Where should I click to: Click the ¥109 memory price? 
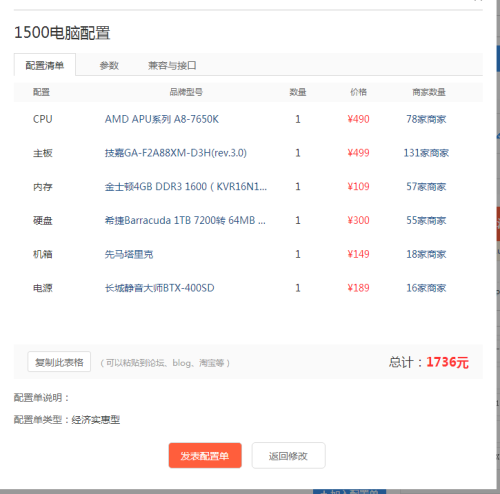coord(358,187)
